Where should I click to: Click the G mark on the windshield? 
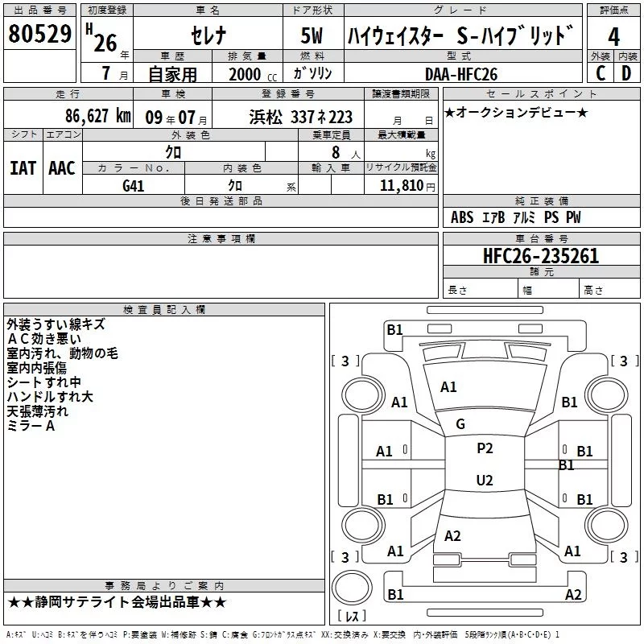pyautogui.click(x=460, y=424)
